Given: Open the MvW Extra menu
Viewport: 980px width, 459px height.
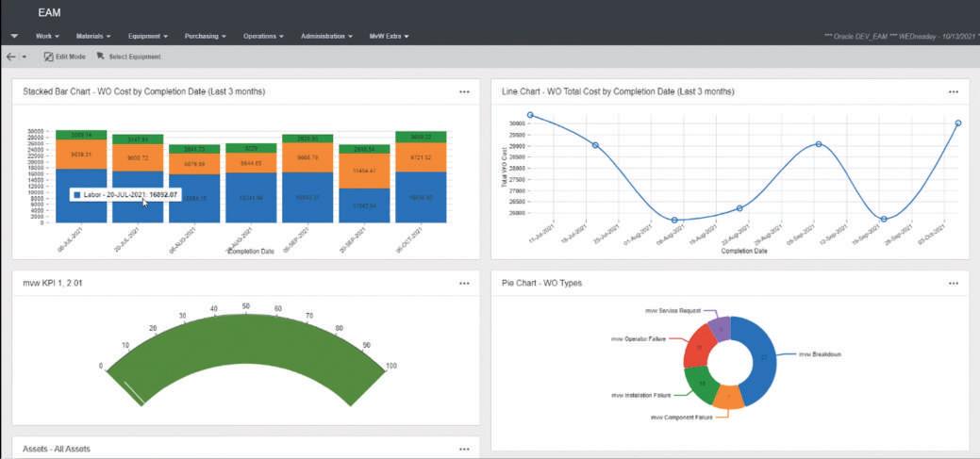Looking at the screenshot, I should 390,36.
